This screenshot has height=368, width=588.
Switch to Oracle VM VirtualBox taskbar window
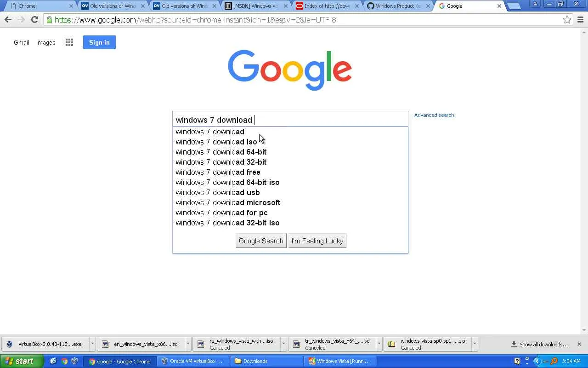pyautogui.click(x=193, y=361)
